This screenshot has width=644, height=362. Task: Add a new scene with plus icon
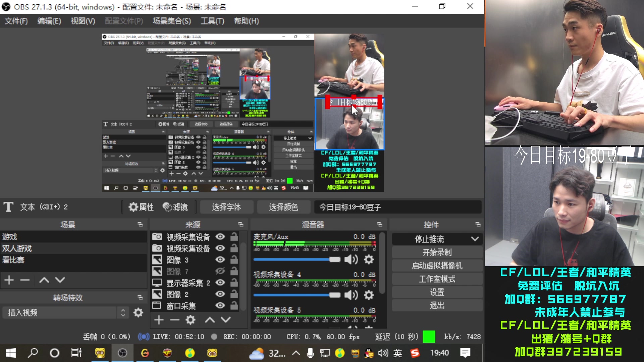(9, 280)
